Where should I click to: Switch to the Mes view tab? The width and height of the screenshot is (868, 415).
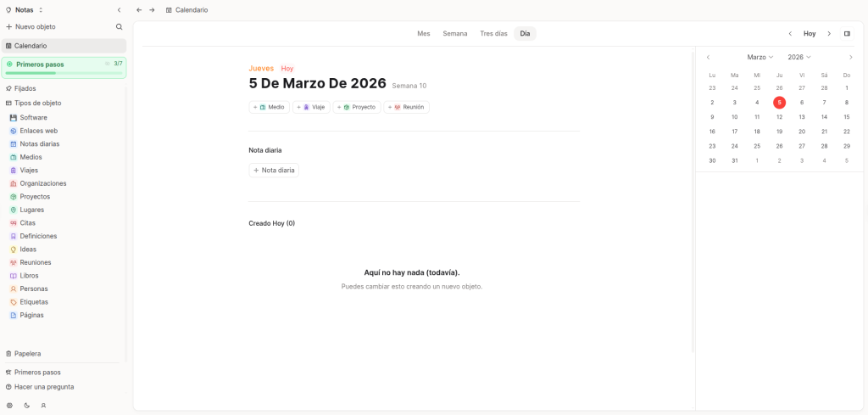[x=423, y=34]
